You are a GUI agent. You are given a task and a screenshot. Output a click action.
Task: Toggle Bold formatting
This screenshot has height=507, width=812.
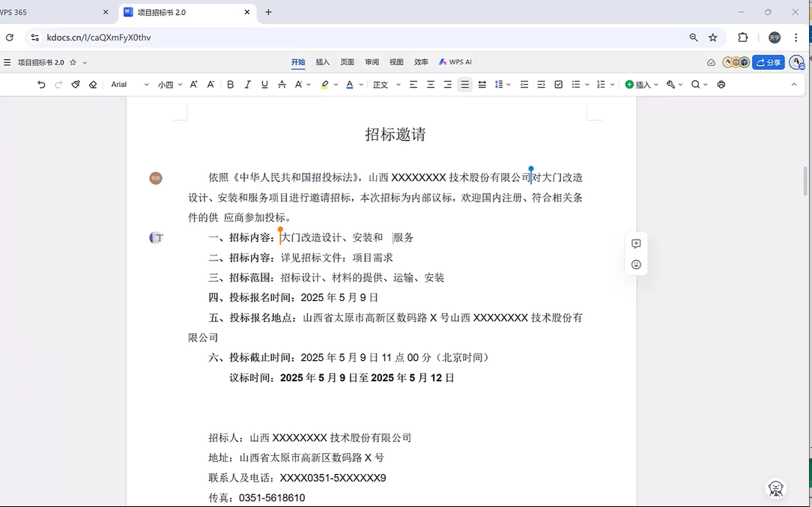click(230, 85)
